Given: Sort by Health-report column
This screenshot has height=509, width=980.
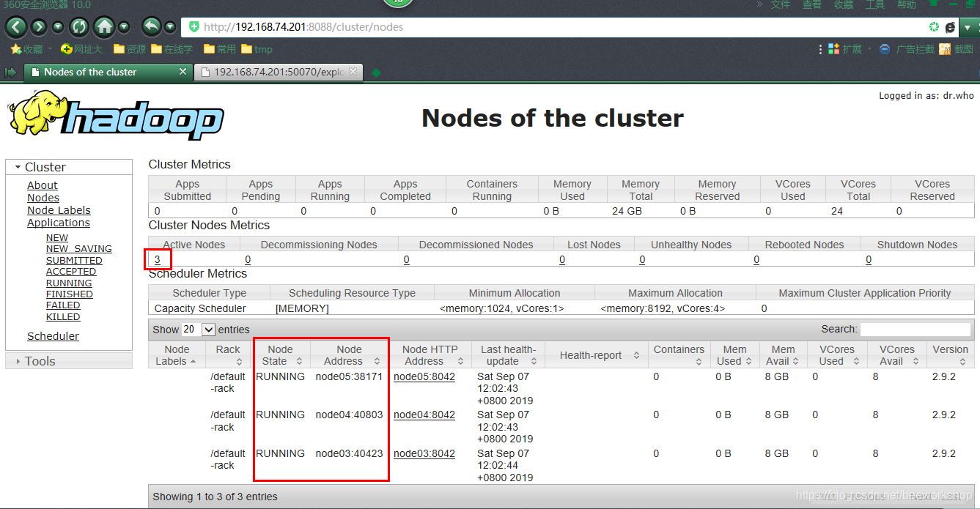Looking at the screenshot, I should (596, 355).
